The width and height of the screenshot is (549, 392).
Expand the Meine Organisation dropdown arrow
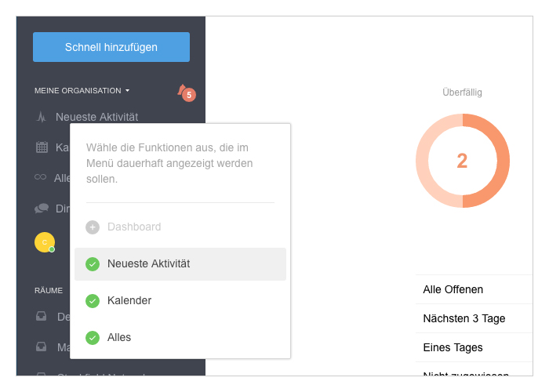[x=127, y=91]
